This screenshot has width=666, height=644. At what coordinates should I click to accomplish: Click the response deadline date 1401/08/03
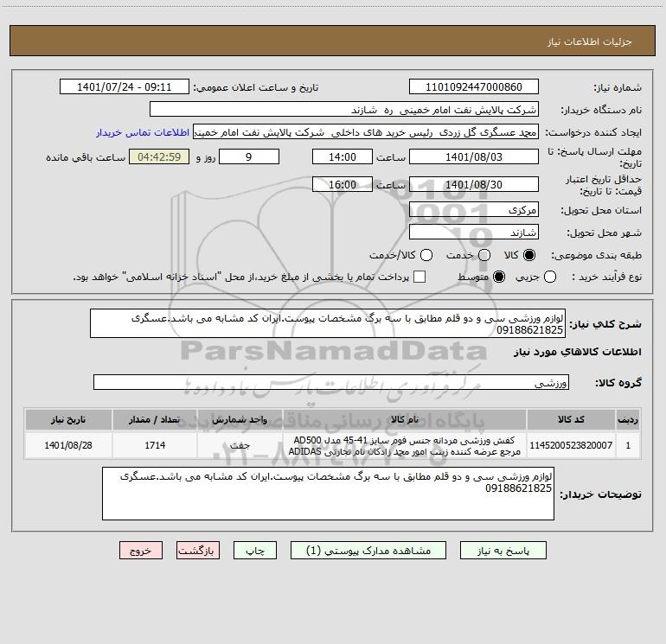pos(474,156)
